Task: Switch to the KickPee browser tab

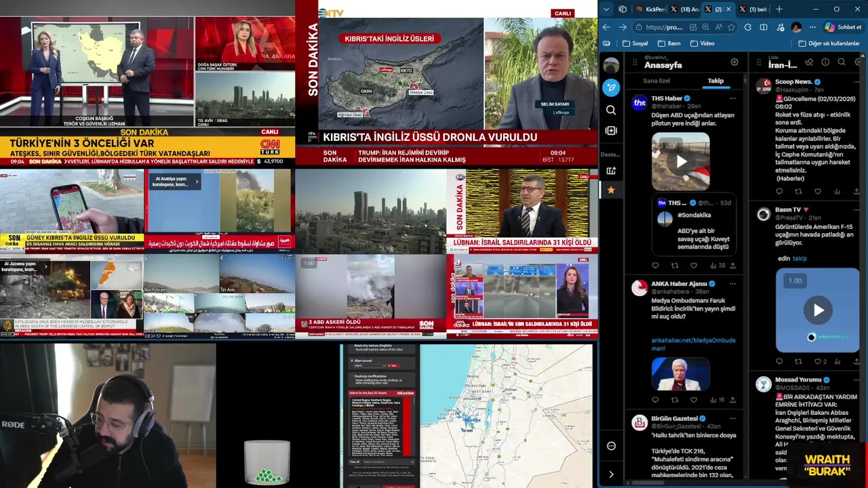Action: 649,9
